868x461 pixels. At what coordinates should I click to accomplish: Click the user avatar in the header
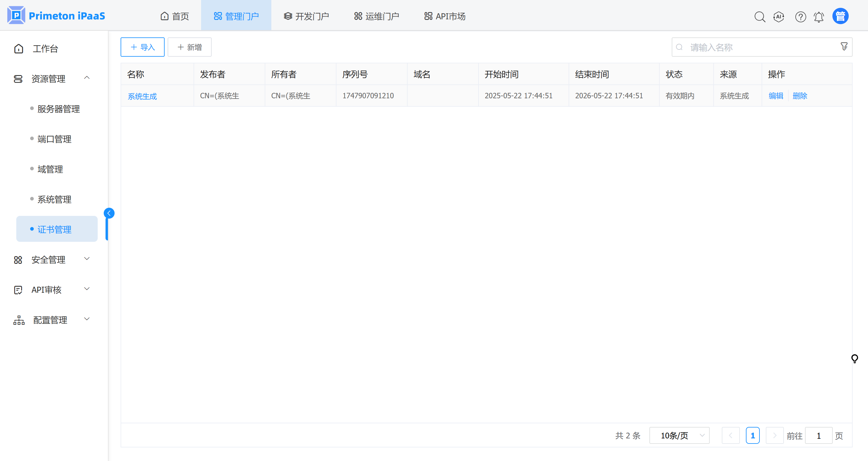pyautogui.click(x=840, y=16)
